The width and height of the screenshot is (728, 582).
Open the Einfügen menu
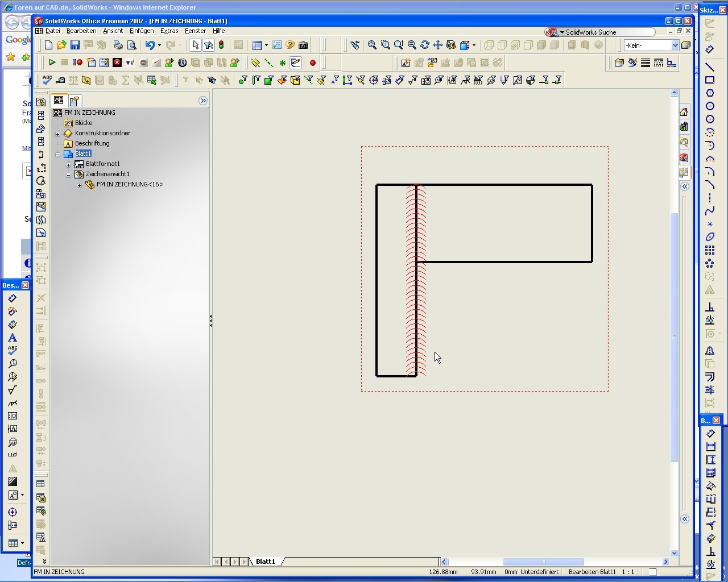pyautogui.click(x=141, y=31)
